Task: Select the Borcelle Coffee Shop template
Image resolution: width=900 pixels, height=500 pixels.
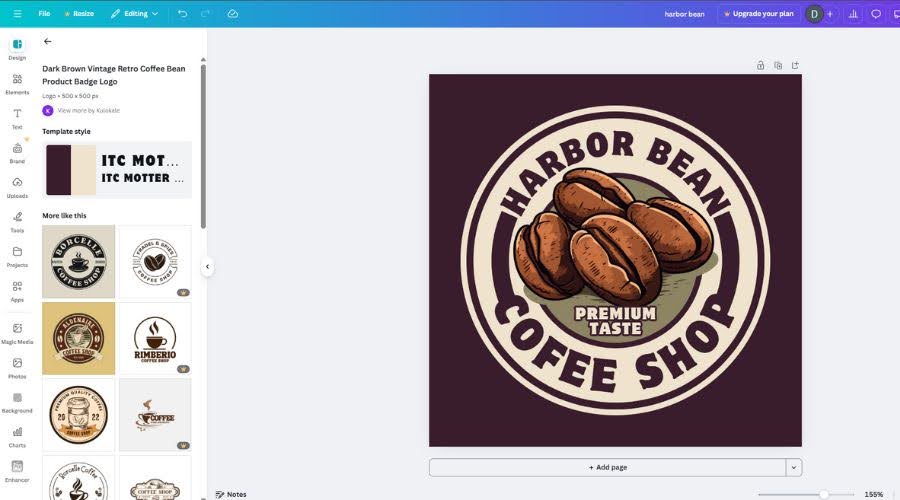Action: 79,261
